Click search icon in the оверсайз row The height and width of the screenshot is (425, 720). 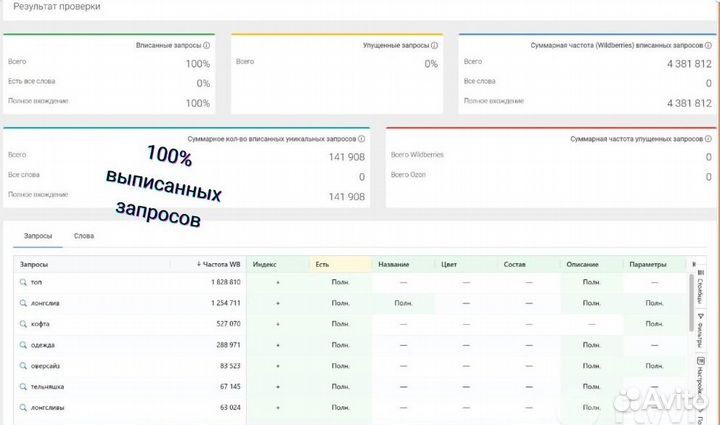(x=23, y=366)
